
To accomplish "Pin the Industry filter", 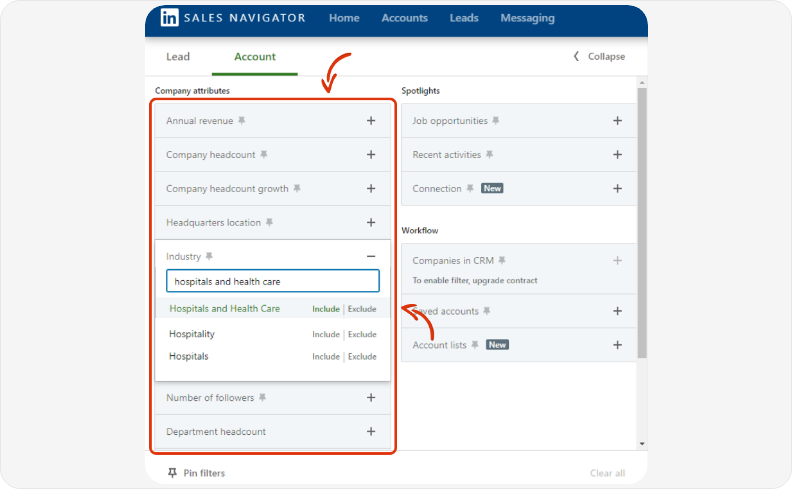I will [209, 256].
